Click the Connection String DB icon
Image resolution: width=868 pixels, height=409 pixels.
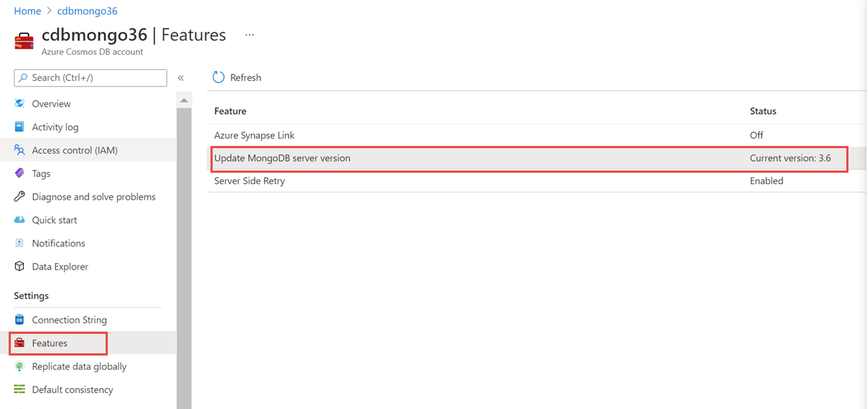click(20, 320)
